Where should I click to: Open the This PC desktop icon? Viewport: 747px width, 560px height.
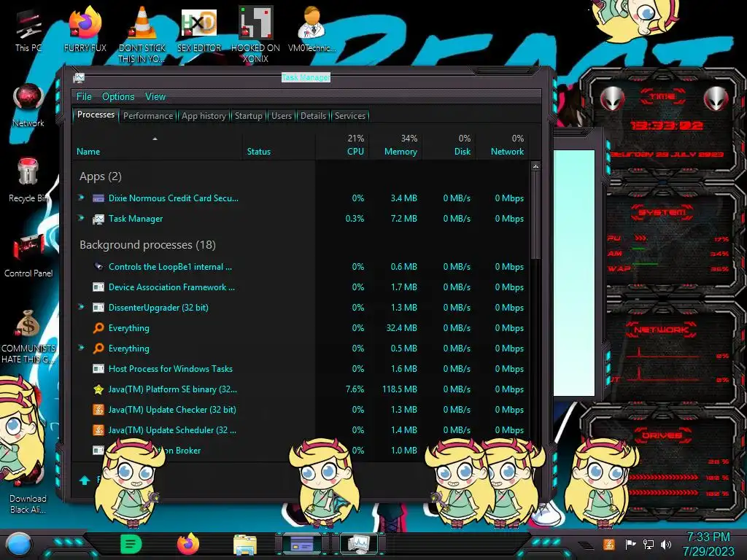[28, 31]
